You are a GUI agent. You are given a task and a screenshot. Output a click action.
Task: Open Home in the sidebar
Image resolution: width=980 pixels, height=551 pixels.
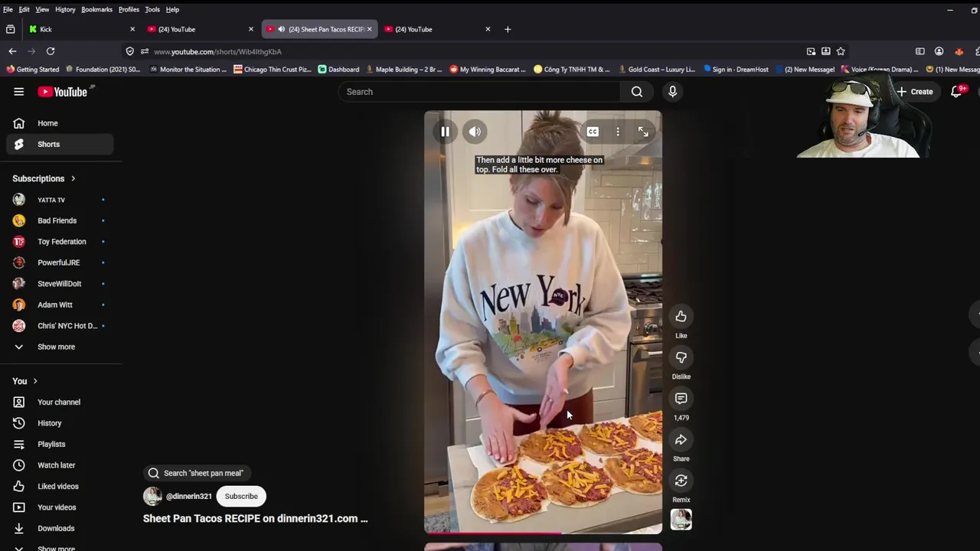coord(60,123)
